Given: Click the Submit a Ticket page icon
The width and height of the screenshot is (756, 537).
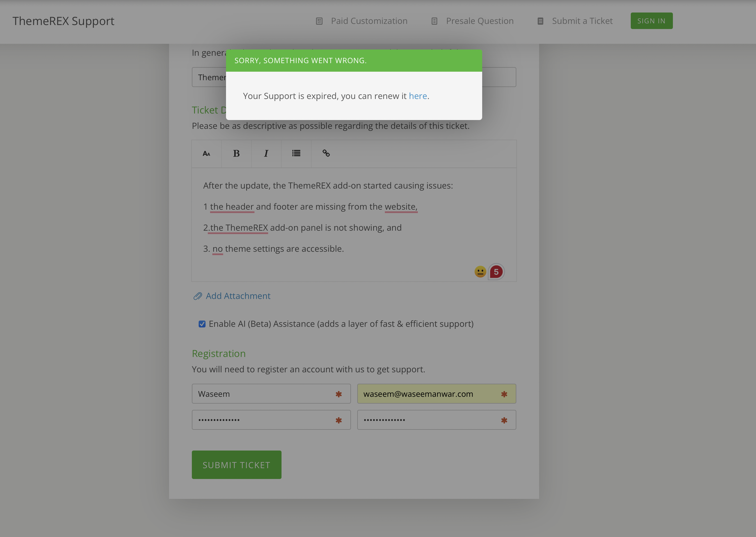Looking at the screenshot, I should [540, 21].
